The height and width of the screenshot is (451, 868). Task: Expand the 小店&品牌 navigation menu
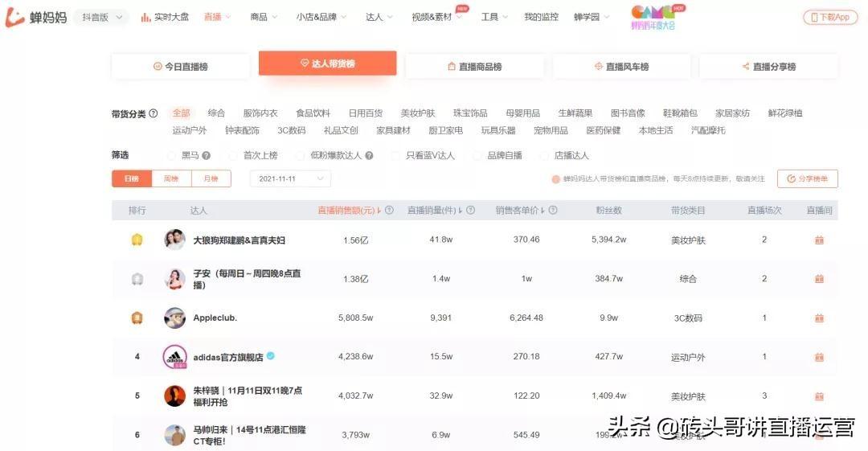pos(321,17)
